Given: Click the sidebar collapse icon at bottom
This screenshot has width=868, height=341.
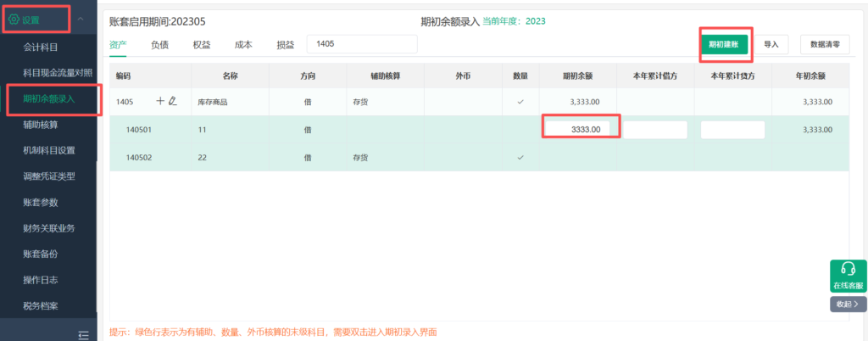Looking at the screenshot, I should [84, 334].
